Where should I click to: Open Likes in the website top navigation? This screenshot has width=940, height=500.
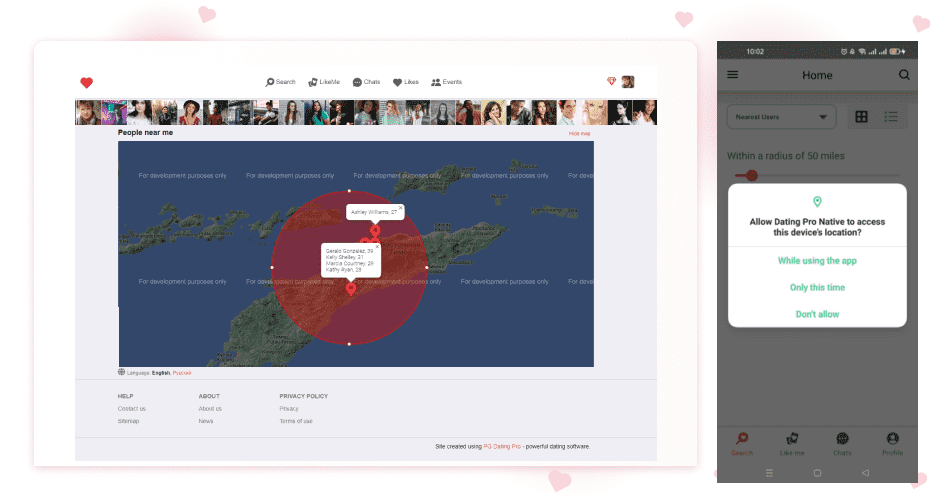[406, 82]
